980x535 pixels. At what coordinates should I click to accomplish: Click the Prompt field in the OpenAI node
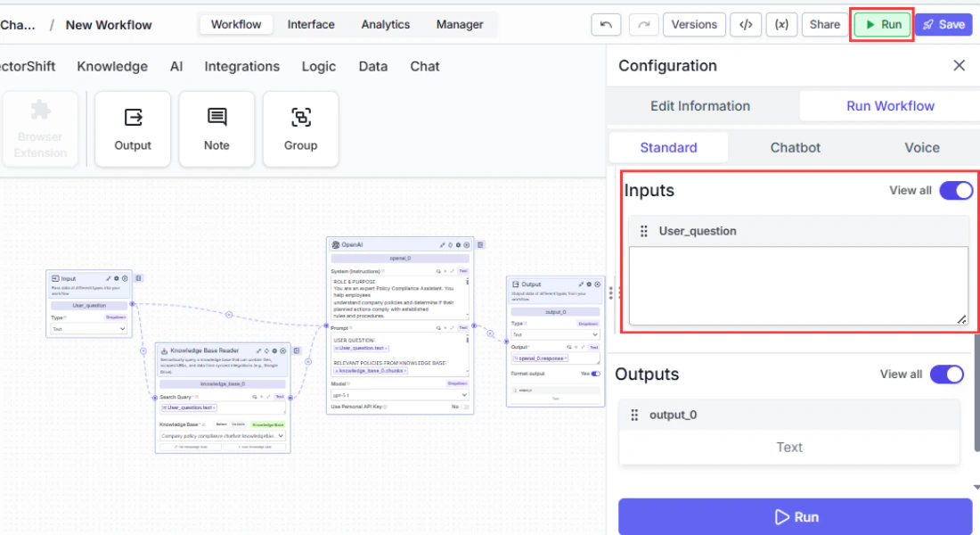399,356
